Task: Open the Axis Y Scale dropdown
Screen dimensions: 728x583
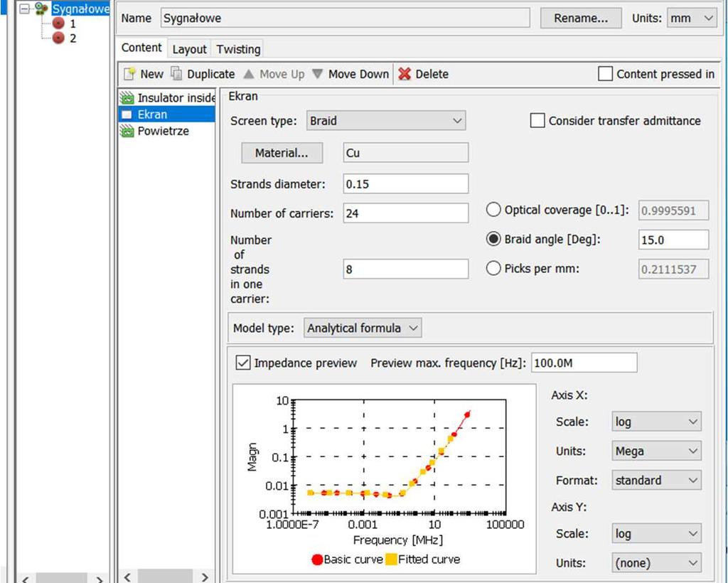Action: pyautogui.click(x=656, y=534)
